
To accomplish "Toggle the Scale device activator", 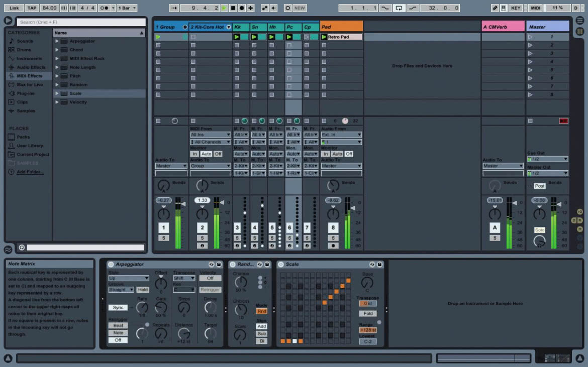I will (x=281, y=265).
